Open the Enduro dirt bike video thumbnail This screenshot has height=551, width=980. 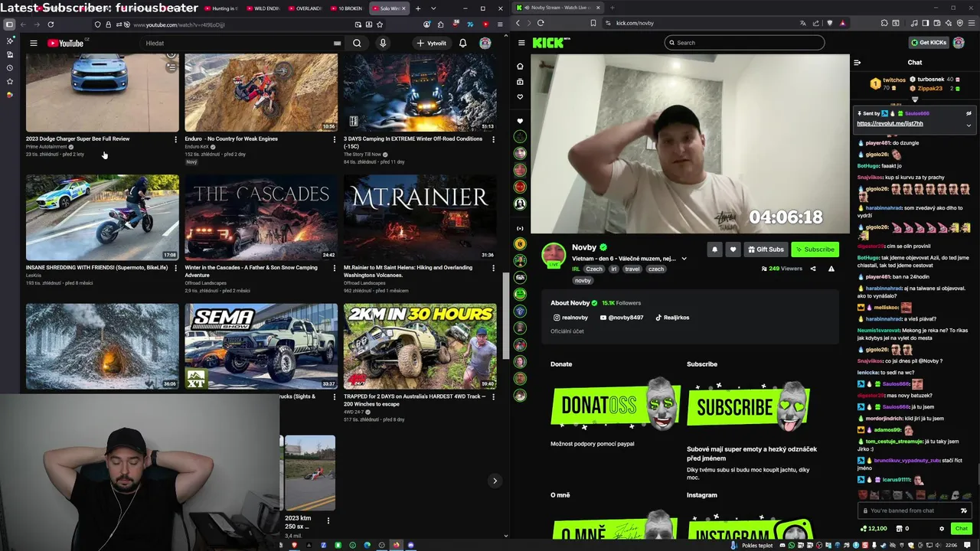(261, 92)
